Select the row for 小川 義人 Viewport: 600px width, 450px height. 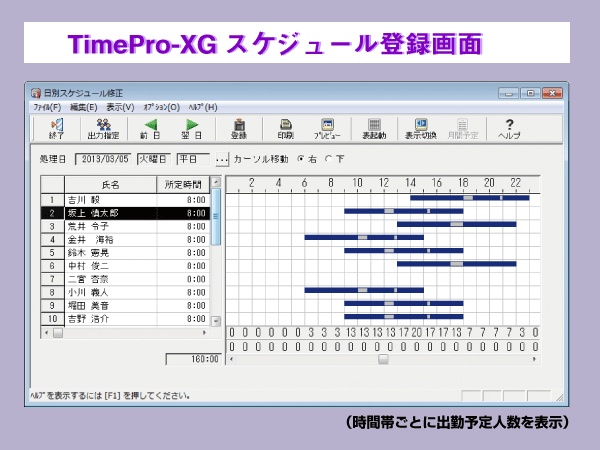pyautogui.click(x=126, y=292)
